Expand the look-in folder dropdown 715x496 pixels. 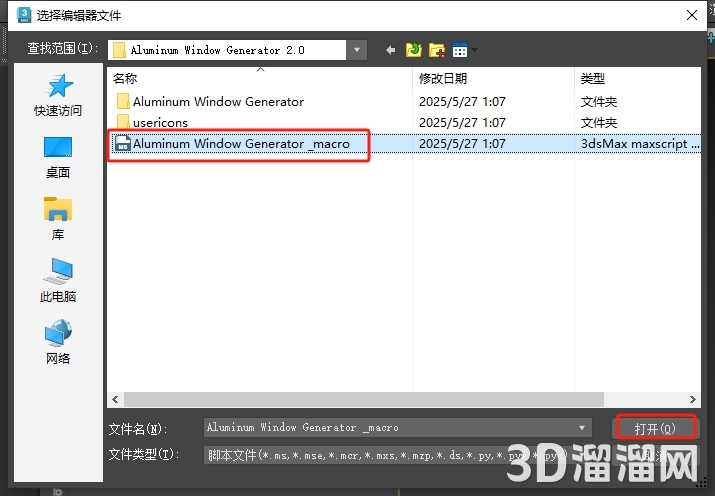(x=357, y=50)
